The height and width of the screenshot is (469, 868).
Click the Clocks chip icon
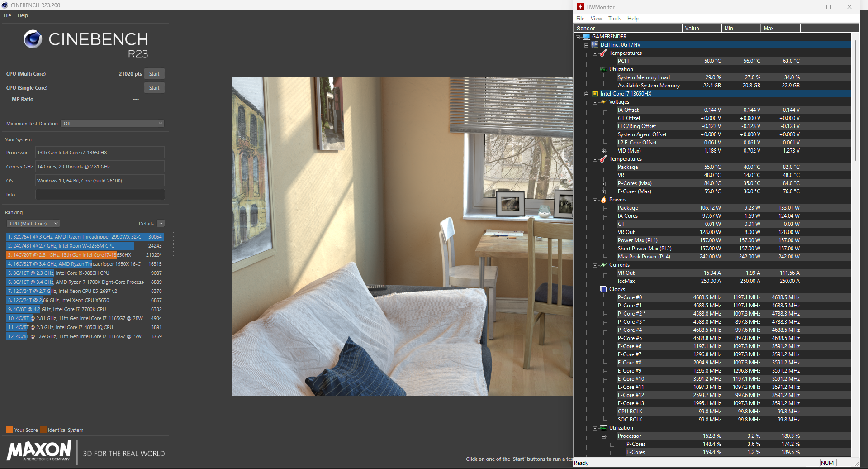(603, 289)
